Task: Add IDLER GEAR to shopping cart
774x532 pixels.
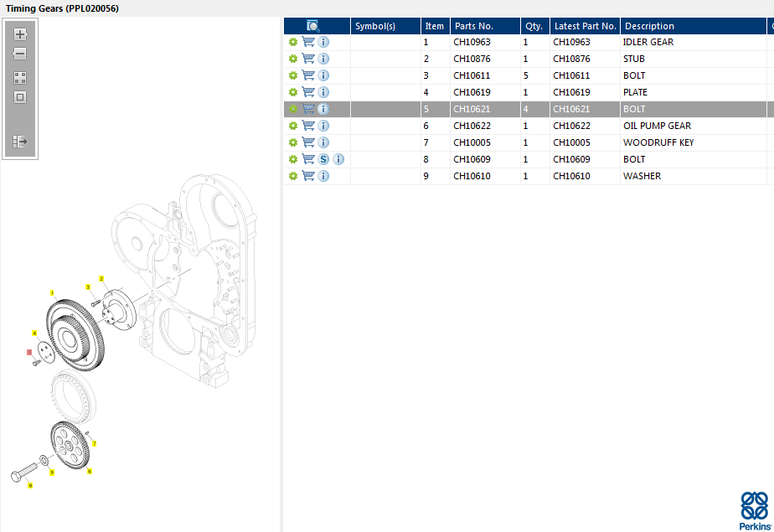Action: click(308, 42)
